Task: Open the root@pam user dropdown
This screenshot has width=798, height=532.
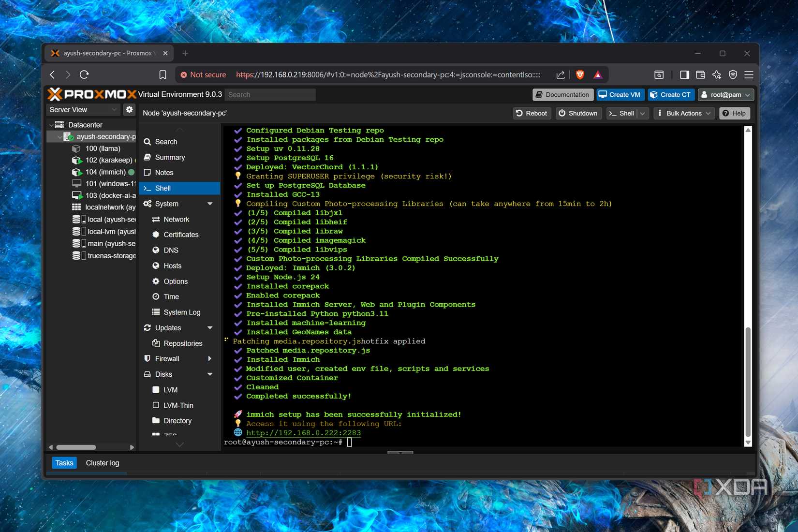Action: [725, 95]
